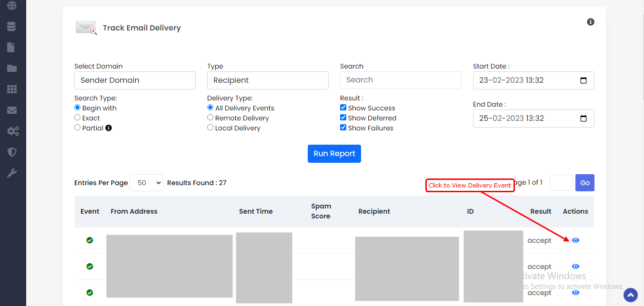Select the Exact search type radio

77,118
